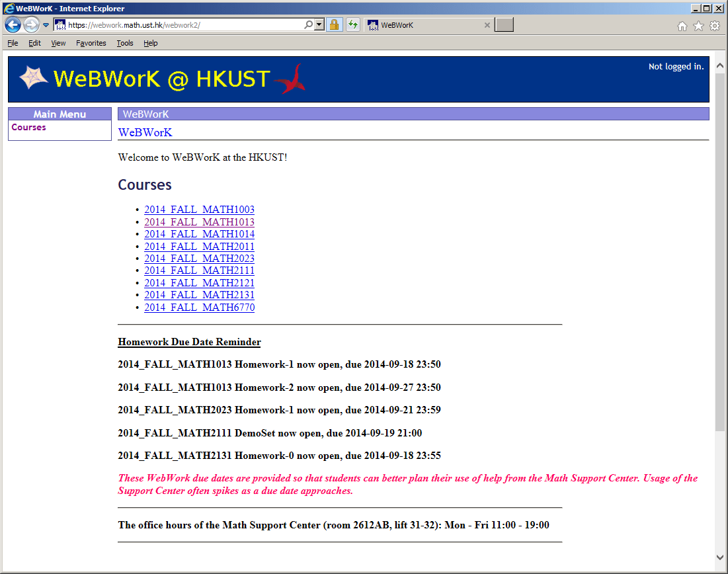Minimize the Internet Explorer window

pyautogui.click(x=695, y=9)
